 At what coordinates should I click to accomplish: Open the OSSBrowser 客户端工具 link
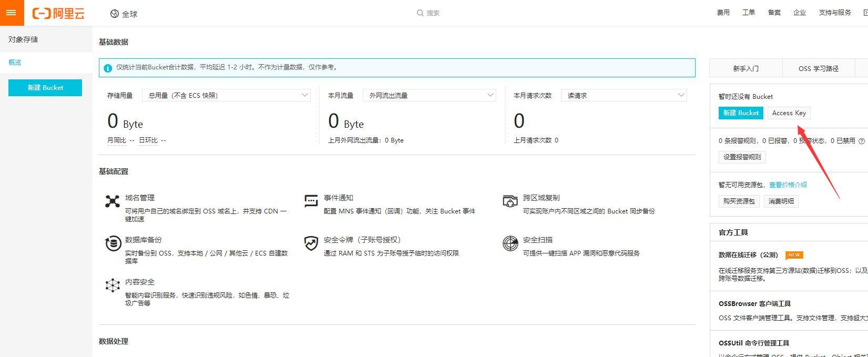click(x=754, y=304)
